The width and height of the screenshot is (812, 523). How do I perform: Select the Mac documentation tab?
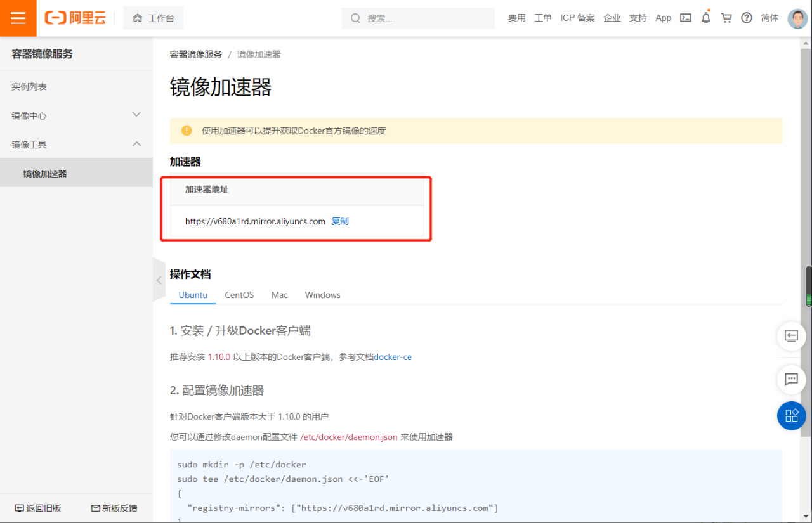tap(279, 295)
